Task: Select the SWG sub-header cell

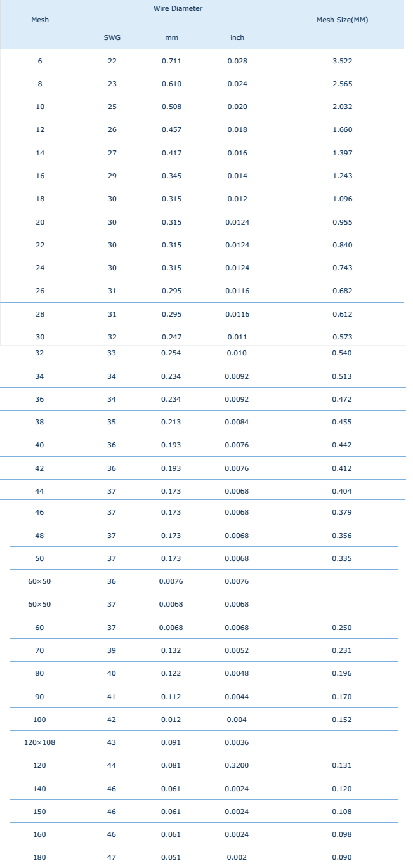Action: click(x=112, y=38)
